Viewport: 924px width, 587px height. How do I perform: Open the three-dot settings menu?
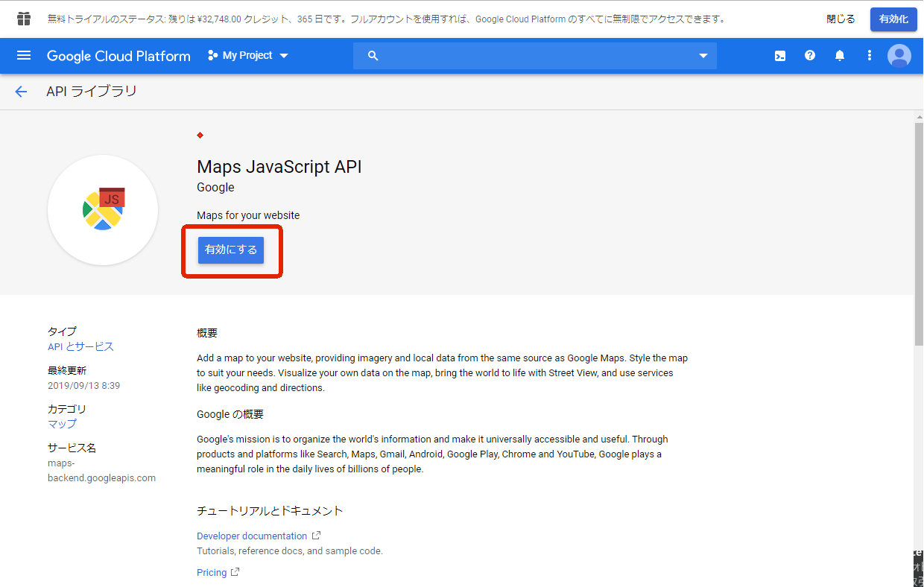869,56
